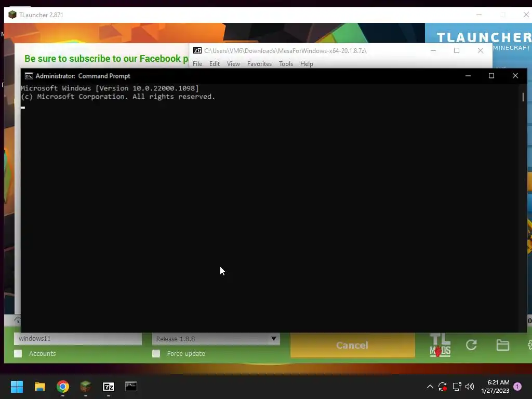This screenshot has height=399, width=532.
Task: Open the File menu in 7-Zip
Action: click(197, 64)
